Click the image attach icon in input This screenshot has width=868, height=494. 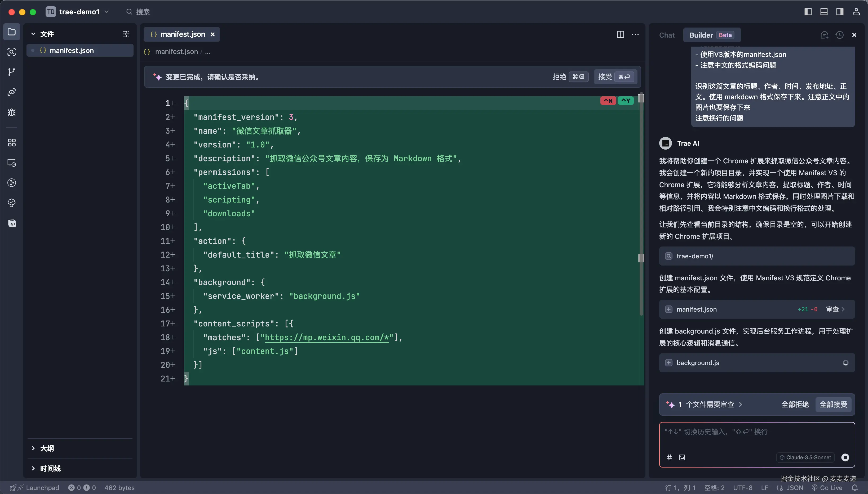tap(682, 457)
